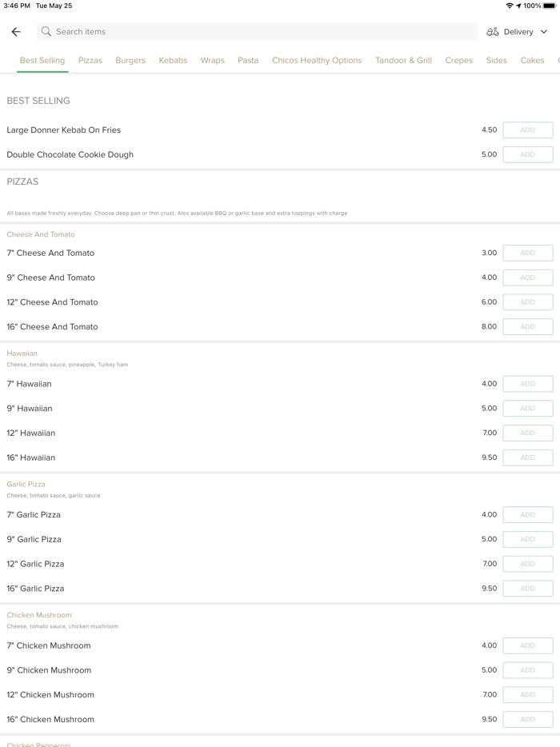Type in the Search items field
Screen dimensions: 560x747
264,32
